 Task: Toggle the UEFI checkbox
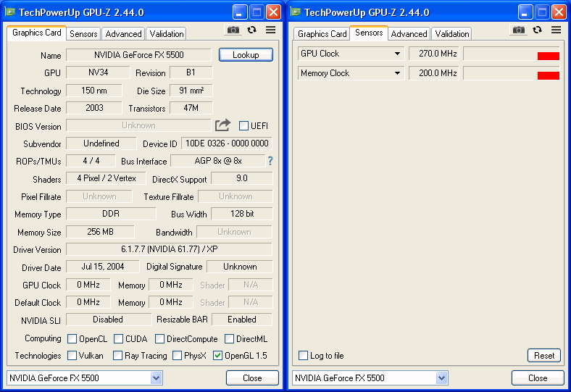243,126
